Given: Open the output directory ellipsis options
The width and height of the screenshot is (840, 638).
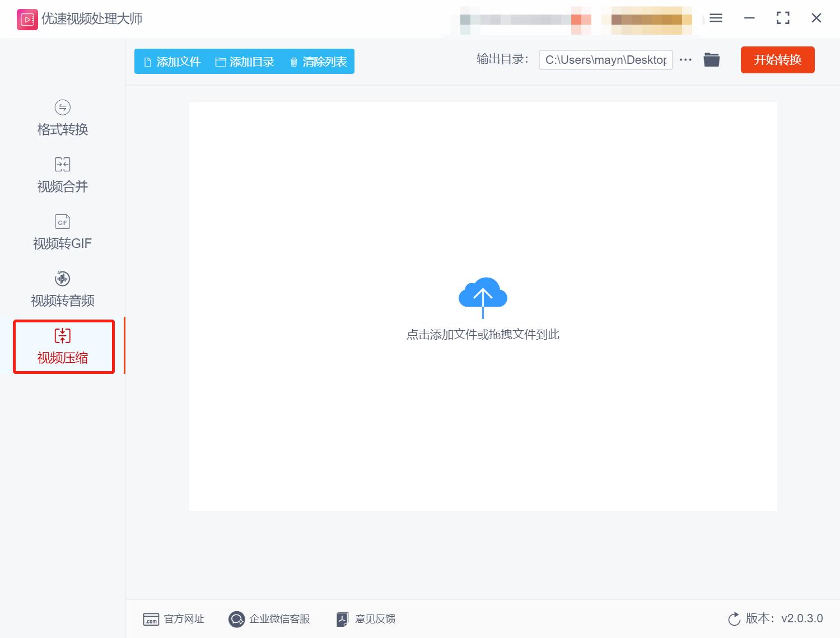Looking at the screenshot, I should click(x=685, y=59).
